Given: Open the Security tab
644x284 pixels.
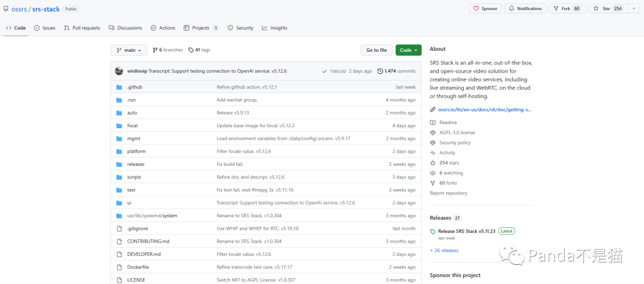Looking at the screenshot, I should pyautogui.click(x=241, y=28).
